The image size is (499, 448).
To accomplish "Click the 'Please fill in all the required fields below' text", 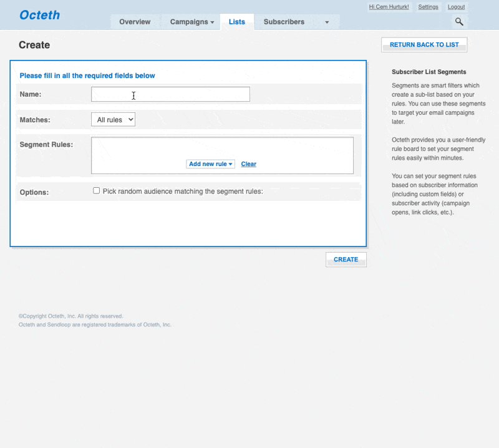I will pos(87,75).
